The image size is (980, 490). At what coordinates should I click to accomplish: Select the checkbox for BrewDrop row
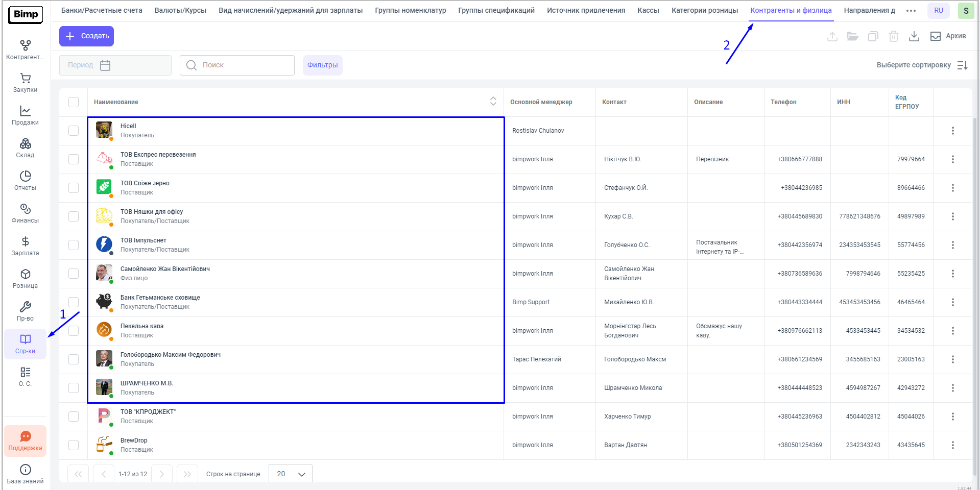tap(74, 445)
